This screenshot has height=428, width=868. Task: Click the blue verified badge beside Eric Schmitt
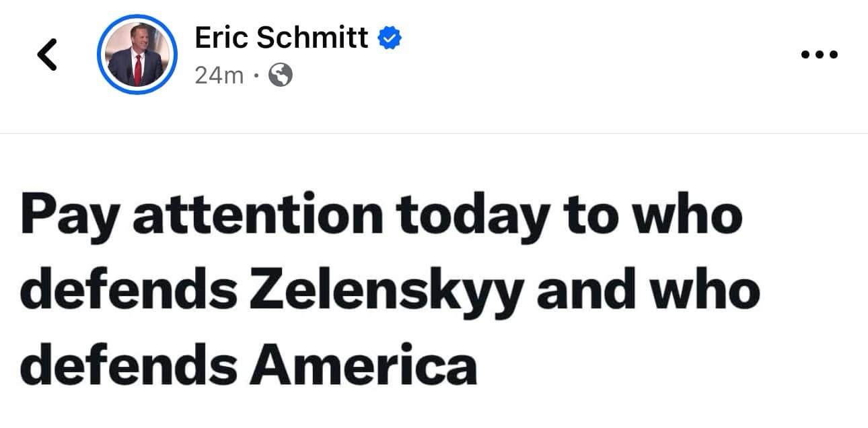click(390, 39)
